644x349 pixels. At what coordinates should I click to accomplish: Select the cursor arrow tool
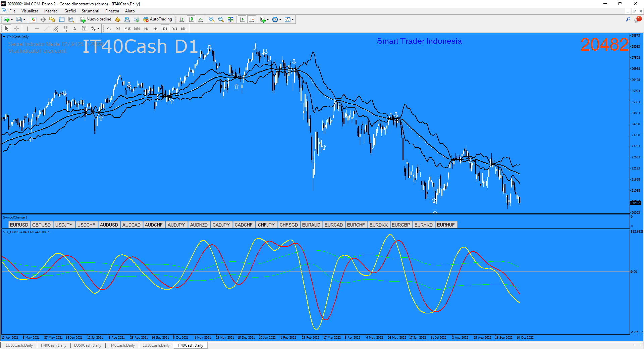[7, 29]
